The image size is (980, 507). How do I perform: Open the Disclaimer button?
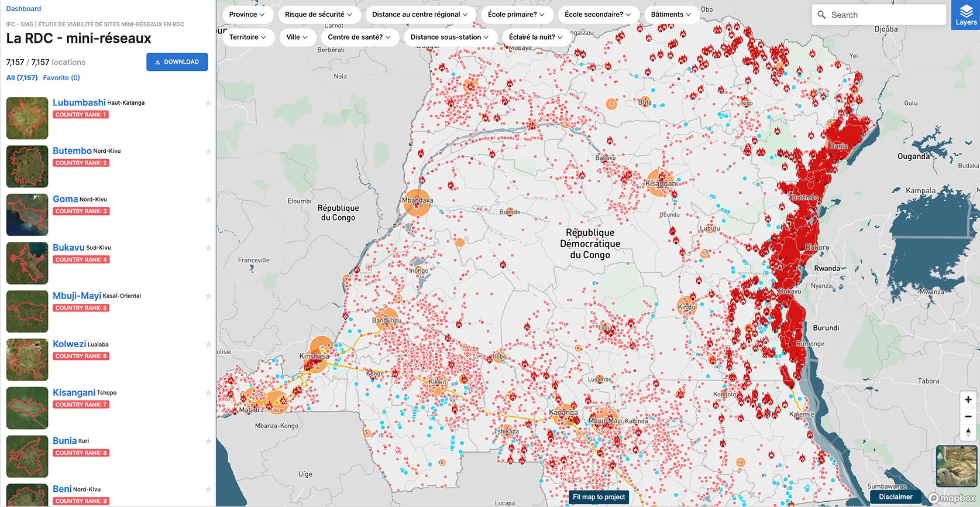tap(895, 497)
